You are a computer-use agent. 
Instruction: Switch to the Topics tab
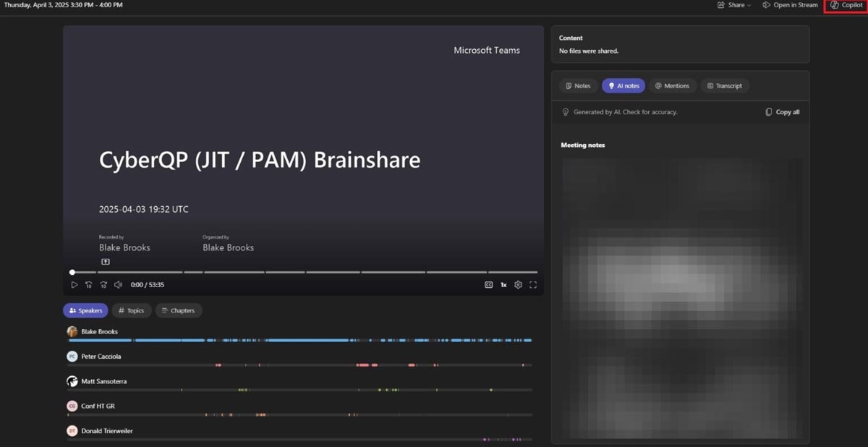131,310
